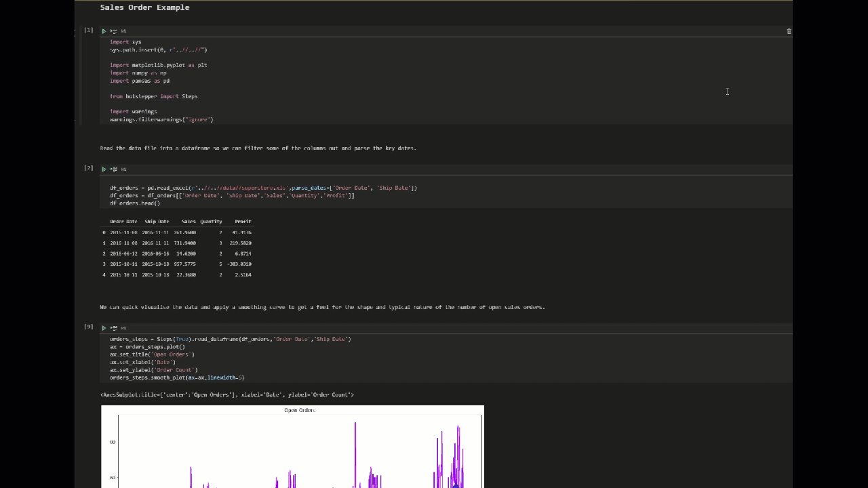Click the [9] execution count label

[88, 327]
